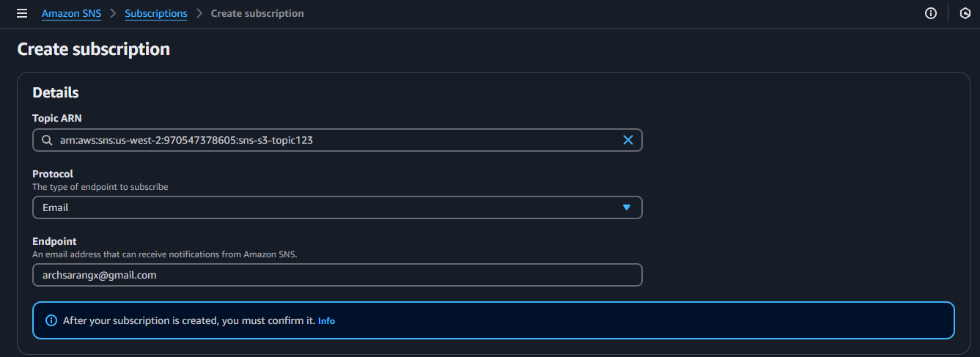Click the info icon in confirmation notice
Image resolution: width=980 pixels, height=357 pixels.
(51, 320)
